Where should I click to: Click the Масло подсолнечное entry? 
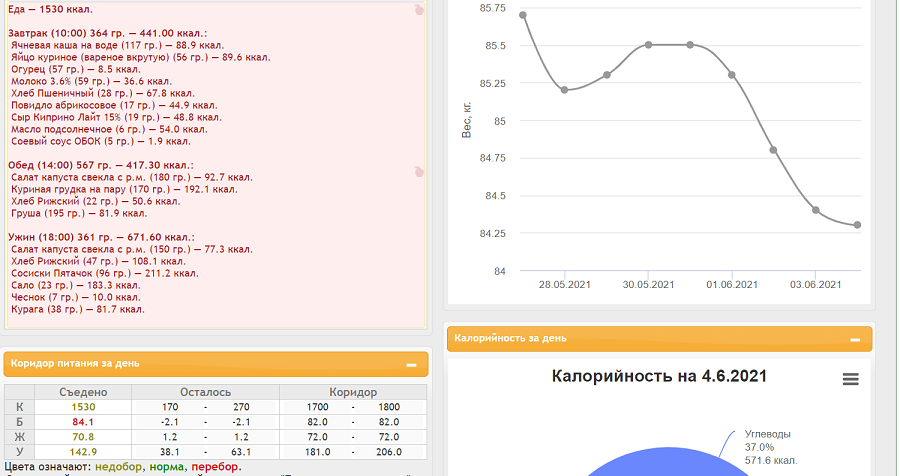pyautogui.click(x=109, y=129)
